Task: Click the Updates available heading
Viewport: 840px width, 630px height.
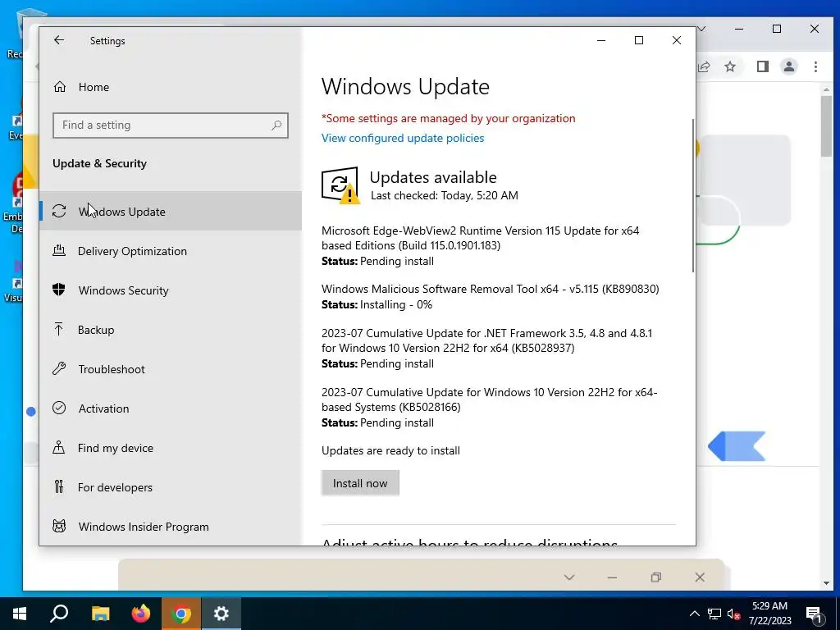Action: point(433,177)
